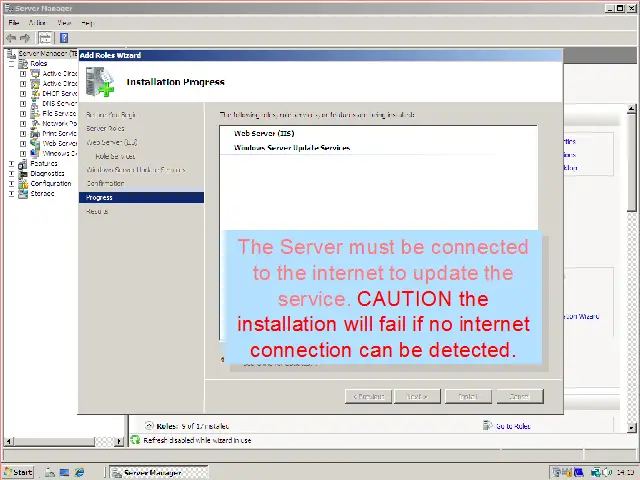
Task: Click the volume icon in system tray
Action: (x=606, y=473)
